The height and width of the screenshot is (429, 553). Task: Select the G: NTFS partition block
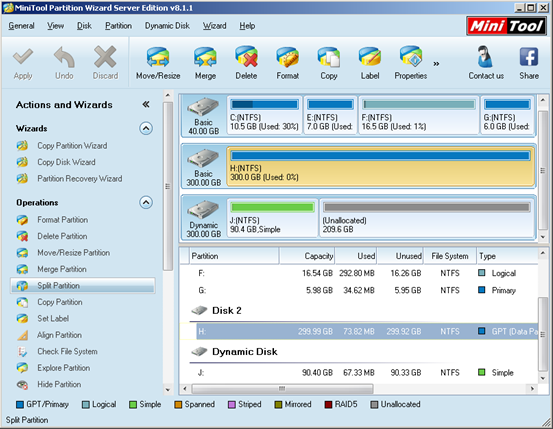[x=507, y=115]
